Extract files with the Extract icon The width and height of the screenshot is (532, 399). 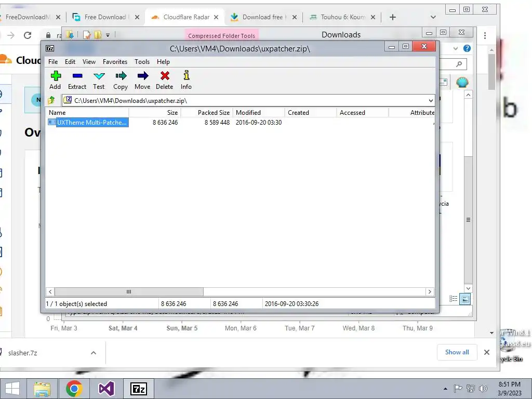(77, 80)
